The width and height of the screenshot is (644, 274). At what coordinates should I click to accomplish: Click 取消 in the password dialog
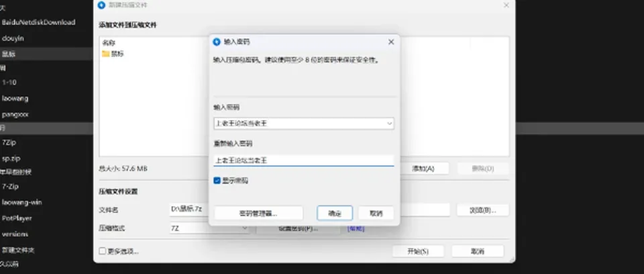tap(376, 213)
